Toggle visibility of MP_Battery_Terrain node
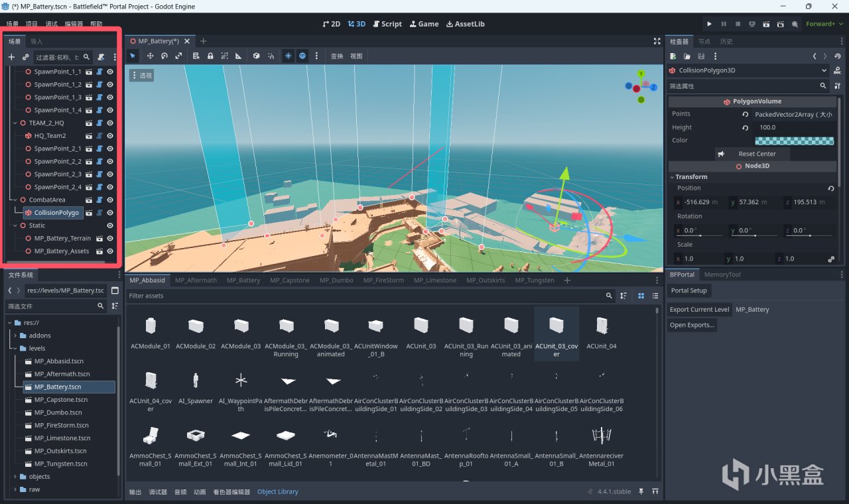Viewport: 849px width, 504px height. (110, 238)
